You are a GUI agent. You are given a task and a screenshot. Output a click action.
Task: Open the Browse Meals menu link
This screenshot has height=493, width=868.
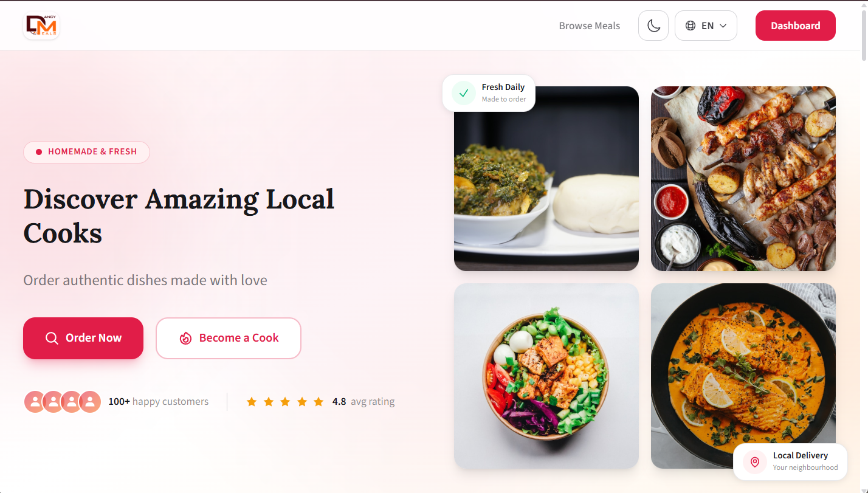(x=589, y=26)
